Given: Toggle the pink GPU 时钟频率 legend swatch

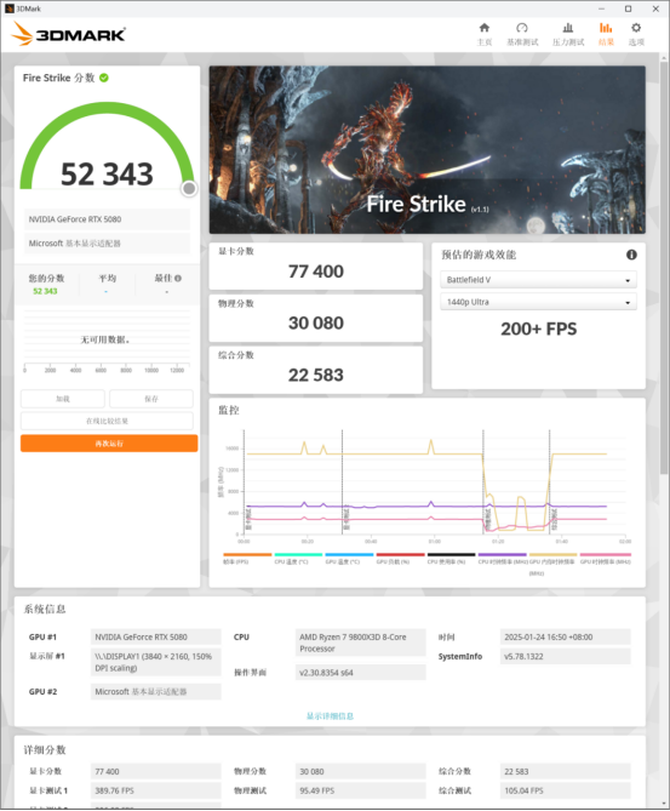Looking at the screenshot, I should click(x=605, y=554).
